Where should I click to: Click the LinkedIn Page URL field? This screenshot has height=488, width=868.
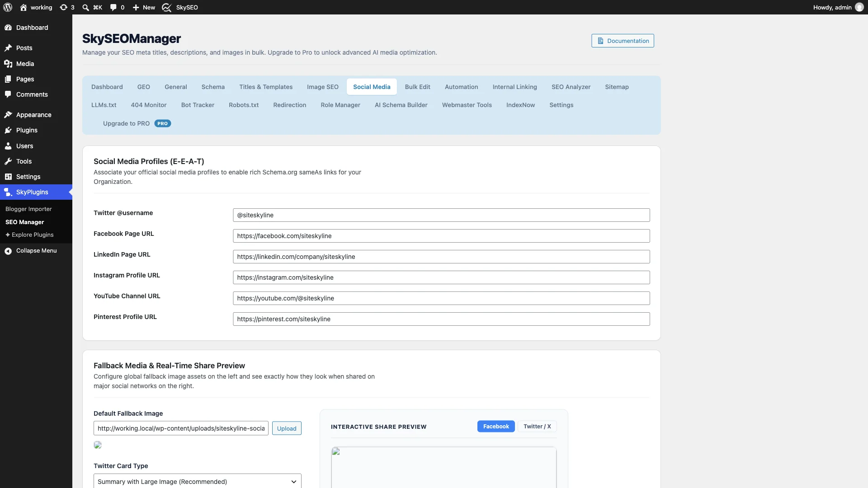(441, 257)
